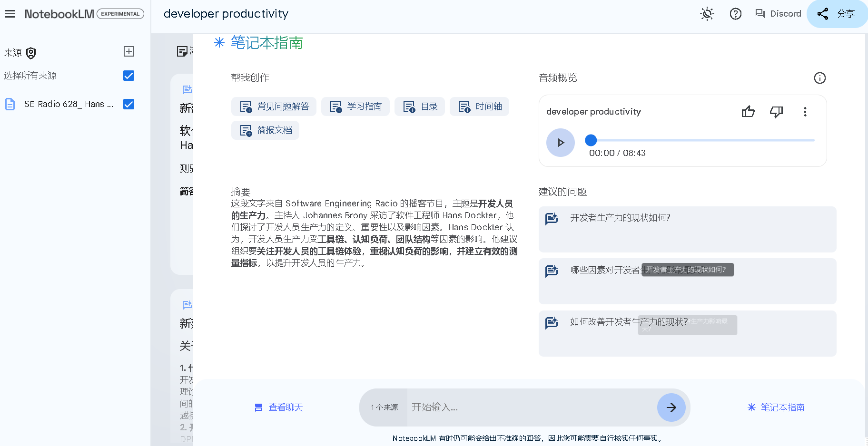The width and height of the screenshot is (868, 446).
Task: Click the developer productivity notebook title
Action: 226,14
